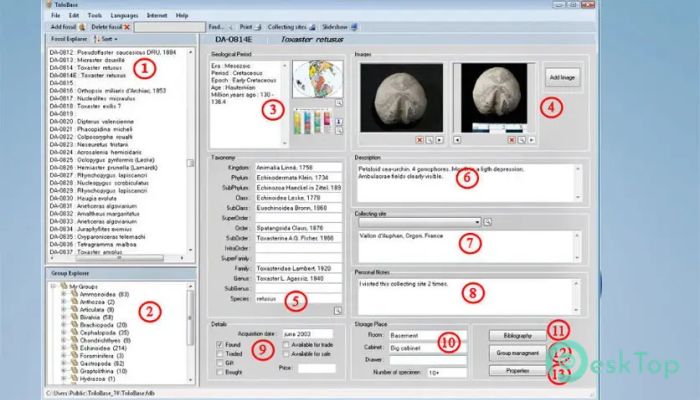Toggle the Found checkbox

(x=220, y=345)
